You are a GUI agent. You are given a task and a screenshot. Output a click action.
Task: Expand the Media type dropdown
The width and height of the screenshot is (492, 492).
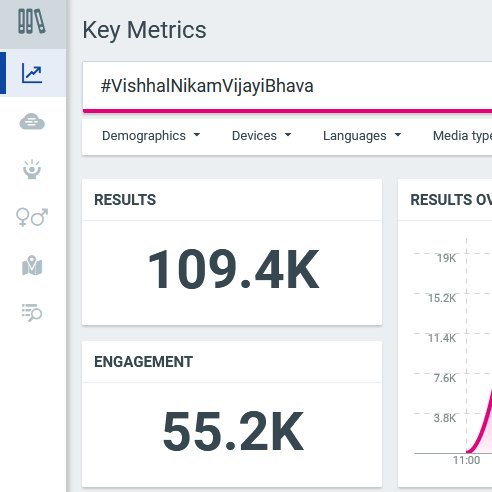coord(462,136)
